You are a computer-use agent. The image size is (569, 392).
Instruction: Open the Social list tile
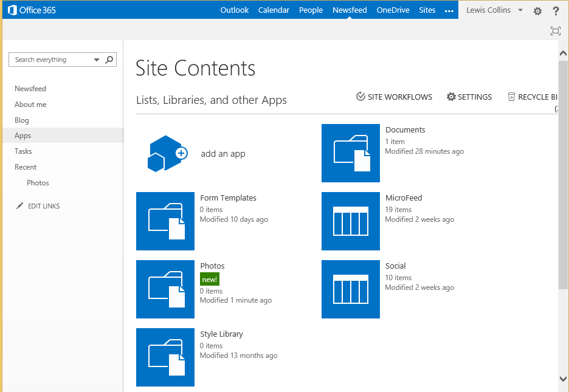351,289
